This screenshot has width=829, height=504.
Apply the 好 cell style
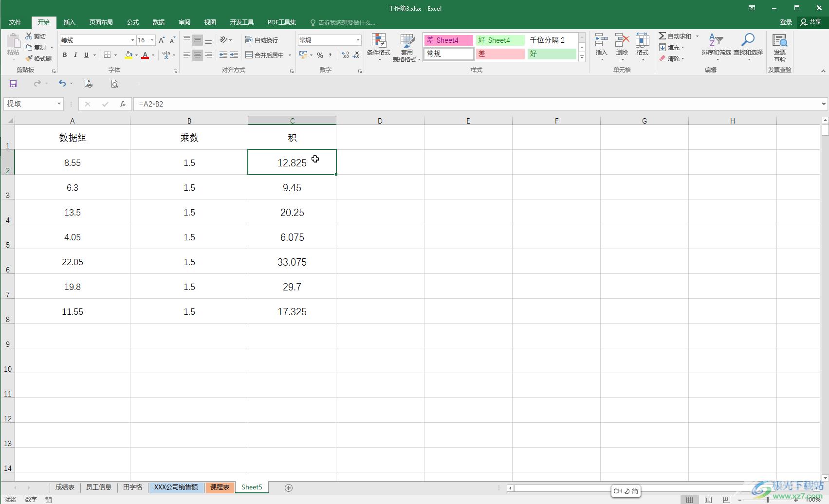552,54
